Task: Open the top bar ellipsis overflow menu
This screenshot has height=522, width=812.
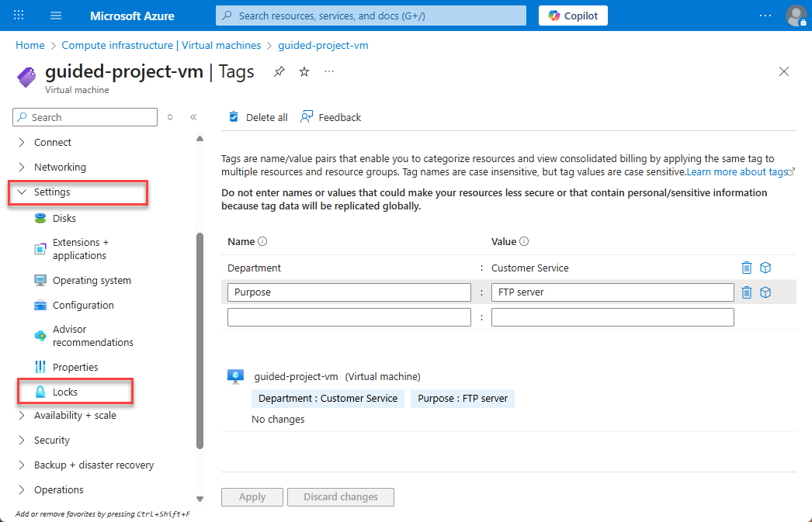Action: [765, 16]
